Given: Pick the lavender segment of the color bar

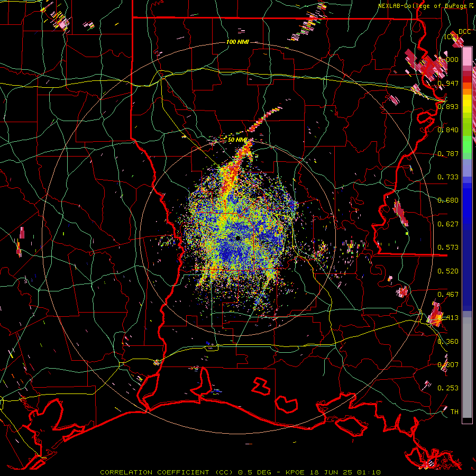Looking at the screenshot, I should pyautogui.click(x=467, y=168).
